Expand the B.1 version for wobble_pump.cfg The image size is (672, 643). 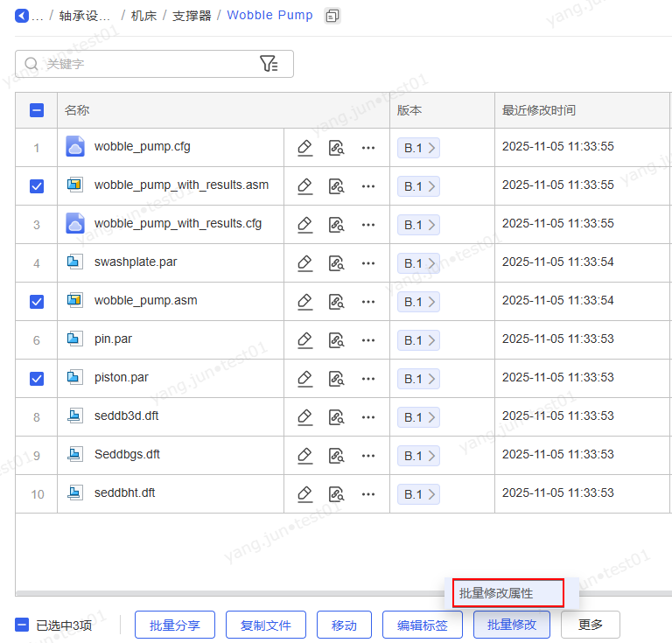click(418, 148)
